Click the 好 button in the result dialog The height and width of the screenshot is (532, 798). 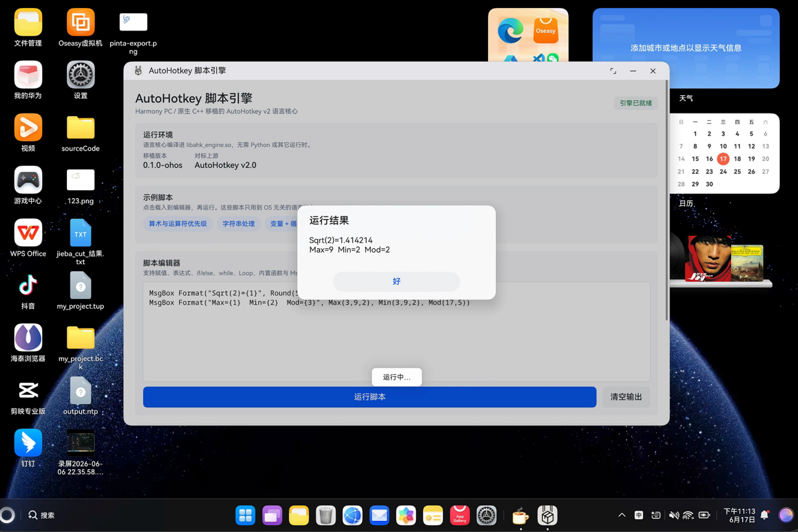point(396,281)
